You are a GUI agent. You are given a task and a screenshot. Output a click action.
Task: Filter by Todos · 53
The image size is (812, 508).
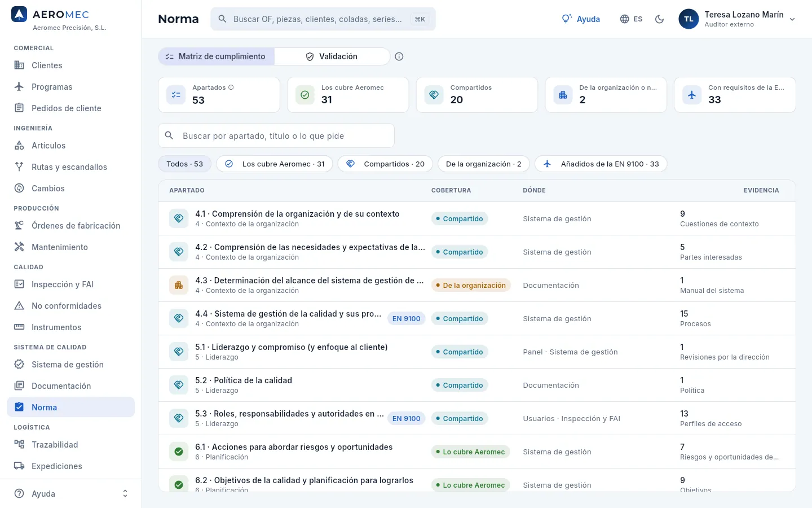point(184,164)
